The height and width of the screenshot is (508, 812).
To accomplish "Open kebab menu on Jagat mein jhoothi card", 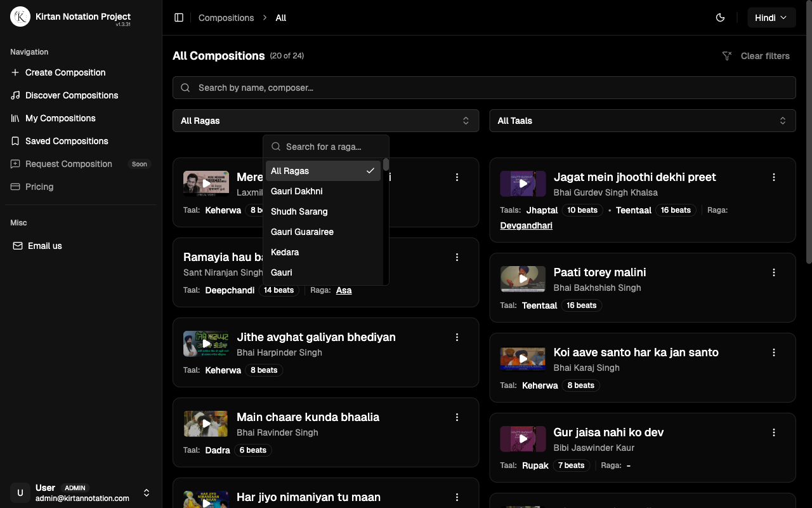I will [774, 177].
